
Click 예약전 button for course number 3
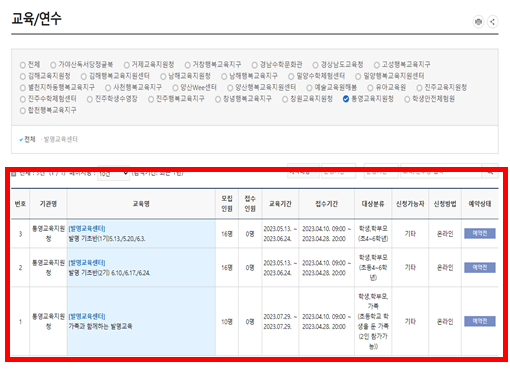(x=479, y=234)
